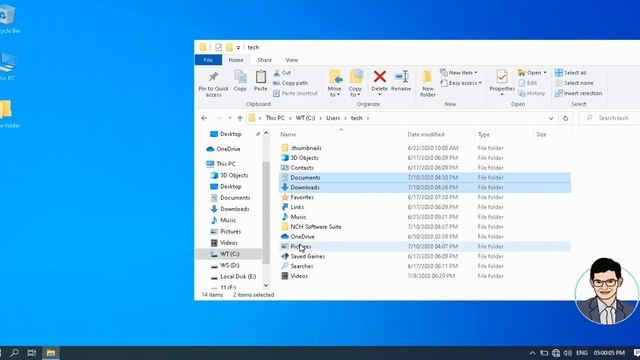Viewport: 640px width, 360px height.
Task: Click the Users breadcrumb in address bar
Action: [333, 118]
